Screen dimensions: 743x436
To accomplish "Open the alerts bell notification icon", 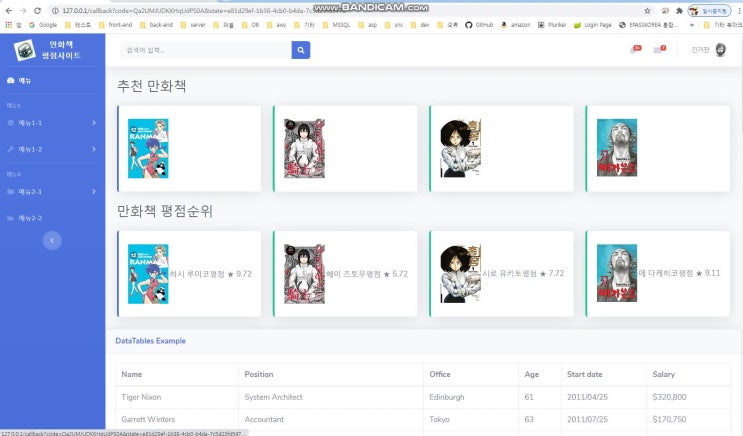I will [x=635, y=49].
